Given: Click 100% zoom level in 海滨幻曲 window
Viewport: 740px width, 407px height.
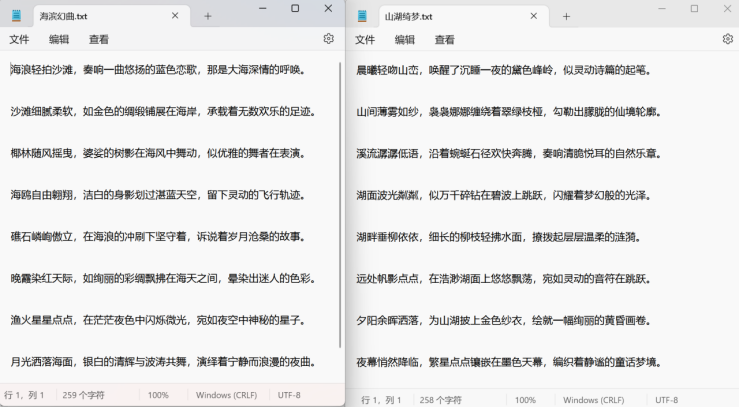Looking at the screenshot, I should [x=158, y=395].
